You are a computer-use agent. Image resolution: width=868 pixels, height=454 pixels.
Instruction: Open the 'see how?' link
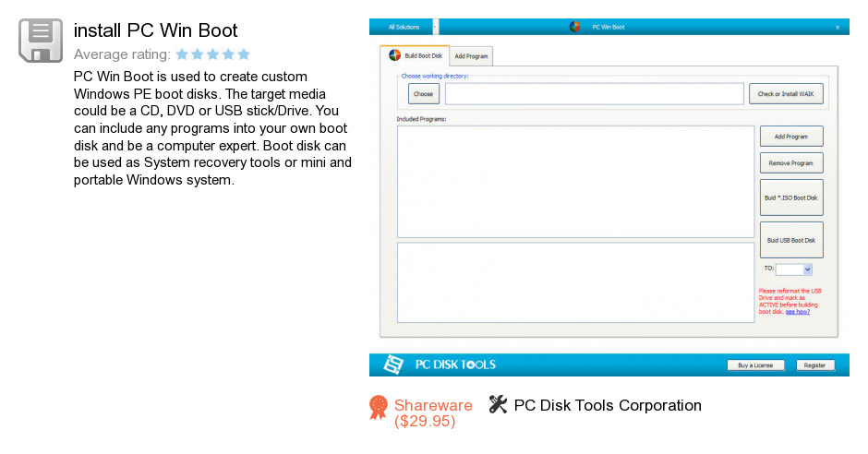click(x=798, y=312)
